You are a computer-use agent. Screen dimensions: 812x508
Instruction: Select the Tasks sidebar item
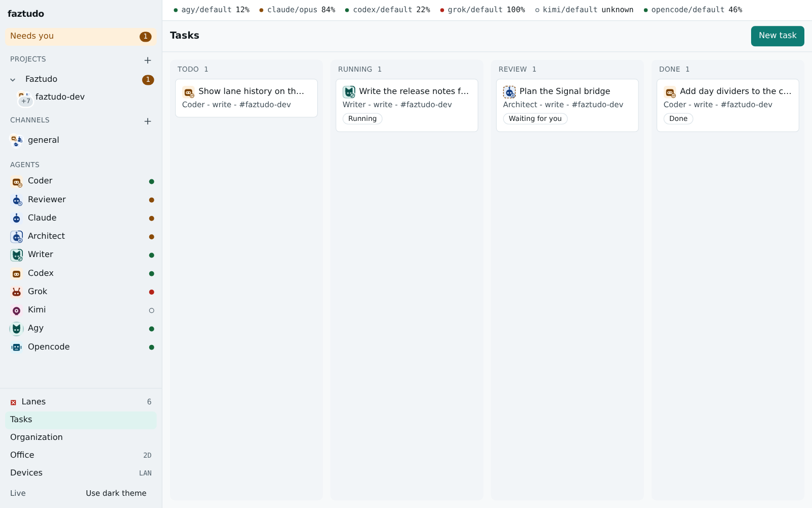click(x=81, y=420)
